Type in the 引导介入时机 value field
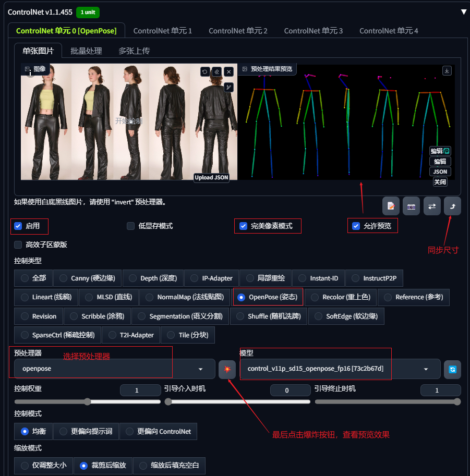The width and height of the screenshot is (470, 476). [x=291, y=390]
